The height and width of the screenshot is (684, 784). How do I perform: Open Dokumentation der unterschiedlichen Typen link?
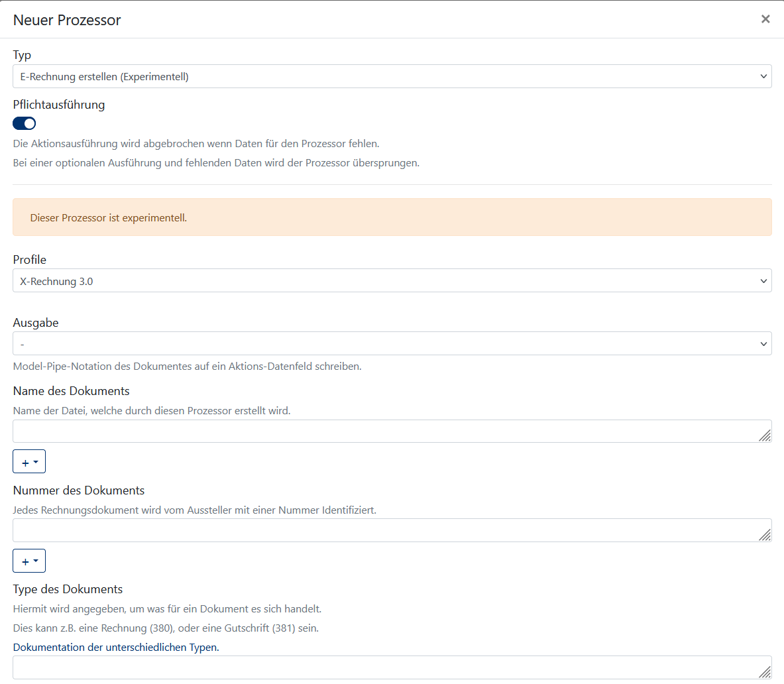(x=116, y=647)
